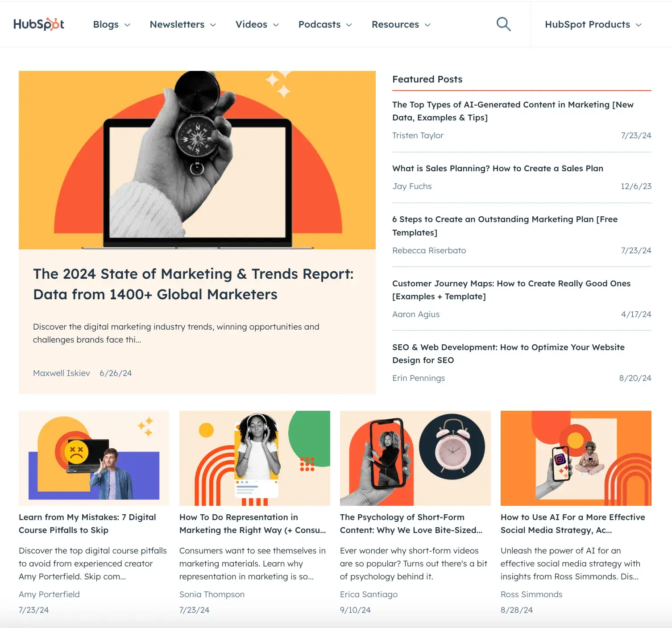This screenshot has height=628, width=672.
Task: Open the Resources menu
Action: (401, 25)
